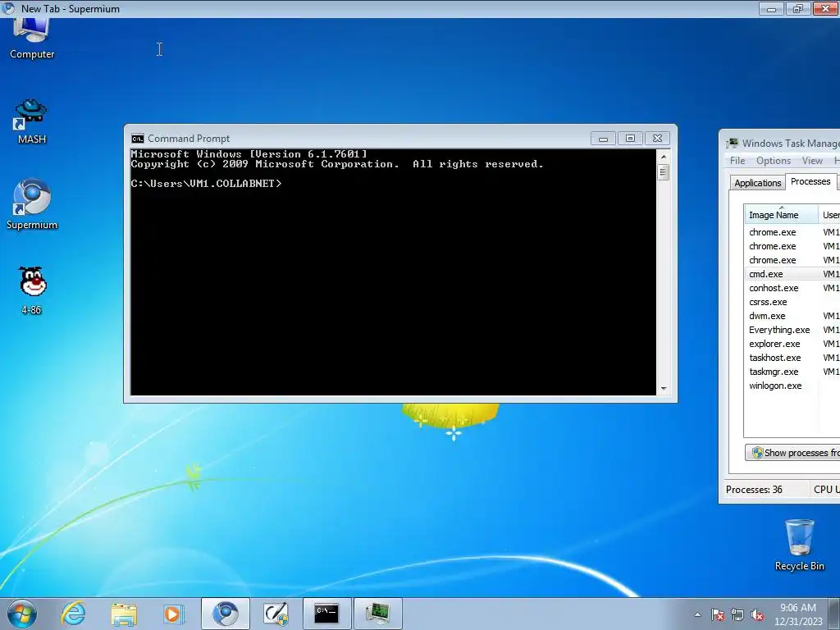
Task: Minimize the Supermium window
Action: pos(771,8)
